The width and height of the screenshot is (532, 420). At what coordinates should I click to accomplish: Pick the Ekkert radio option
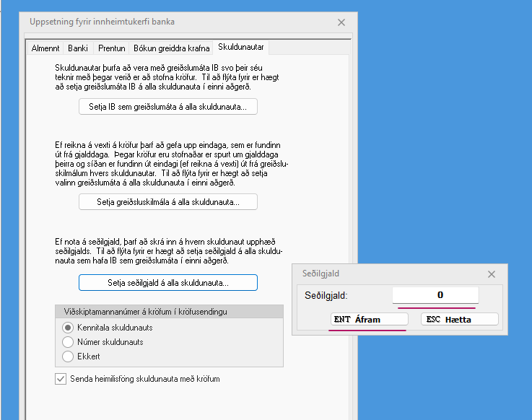tap(69, 356)
